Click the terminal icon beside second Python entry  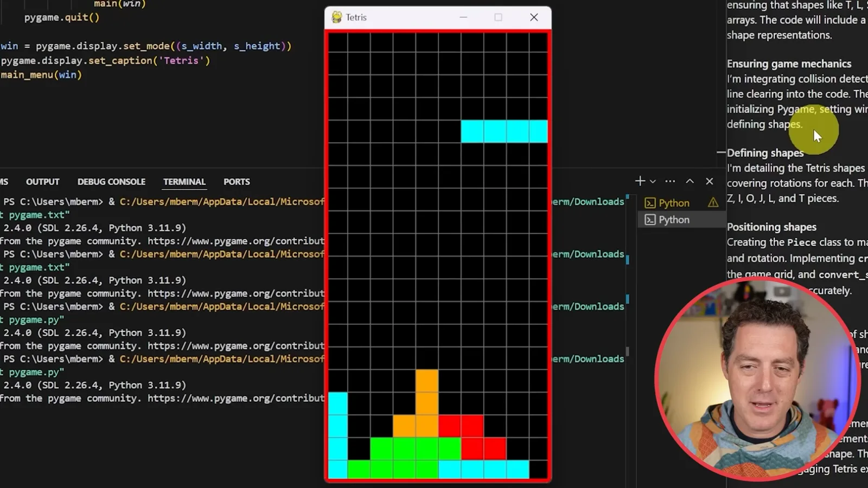click(x=650, y=220)
